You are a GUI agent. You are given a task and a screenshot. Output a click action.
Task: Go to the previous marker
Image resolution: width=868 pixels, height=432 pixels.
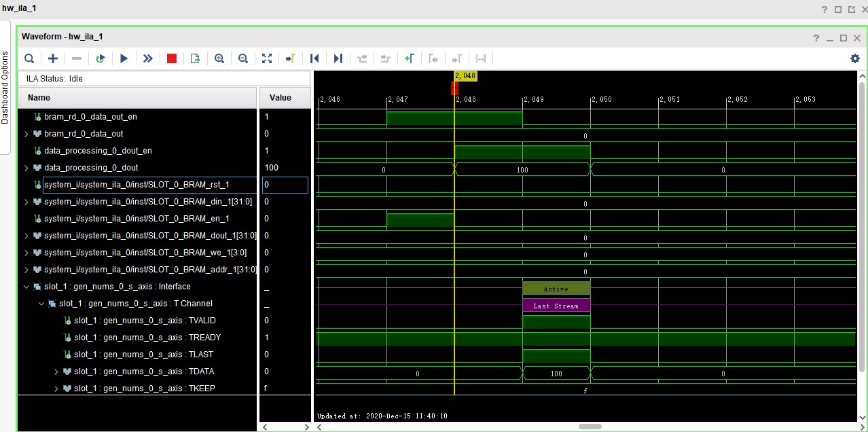click(x=434, y=58)
